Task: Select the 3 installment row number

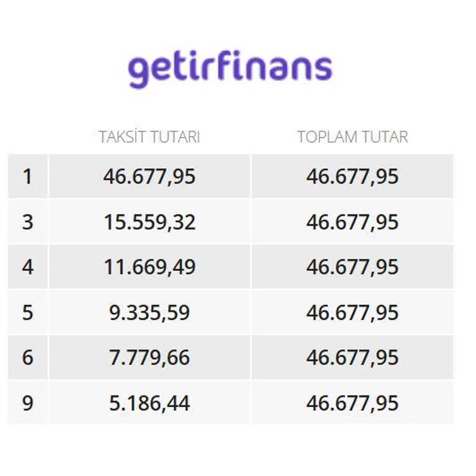Action: (x=27, y=222)
